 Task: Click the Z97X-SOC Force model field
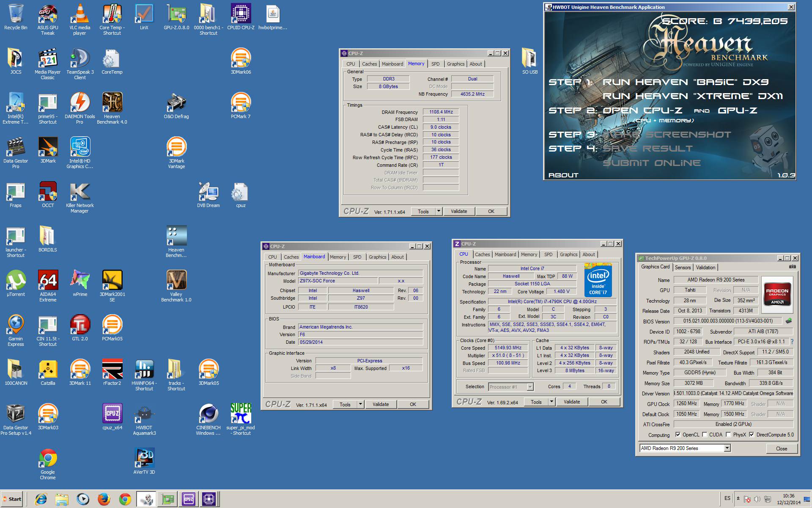pos(337,281)
